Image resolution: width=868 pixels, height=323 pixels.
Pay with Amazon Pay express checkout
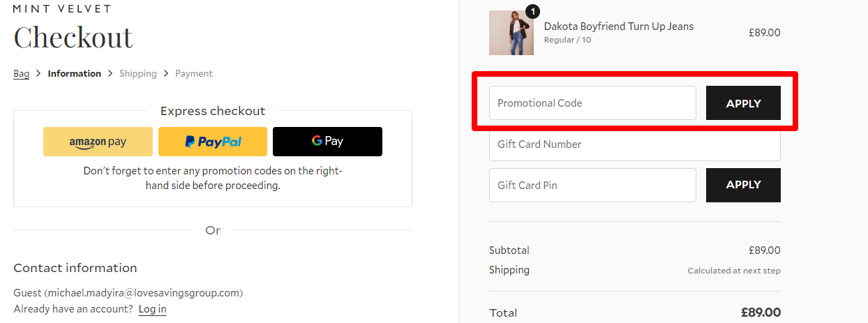tap(98, 142)
